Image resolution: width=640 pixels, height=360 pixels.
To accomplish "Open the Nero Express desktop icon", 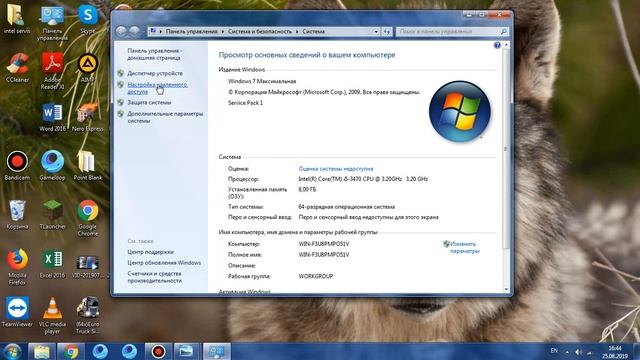I will tap(87, 117).
